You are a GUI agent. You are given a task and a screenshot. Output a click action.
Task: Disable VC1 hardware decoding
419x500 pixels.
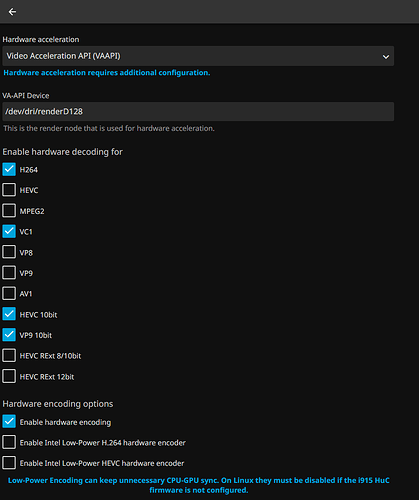pos(9,231)
